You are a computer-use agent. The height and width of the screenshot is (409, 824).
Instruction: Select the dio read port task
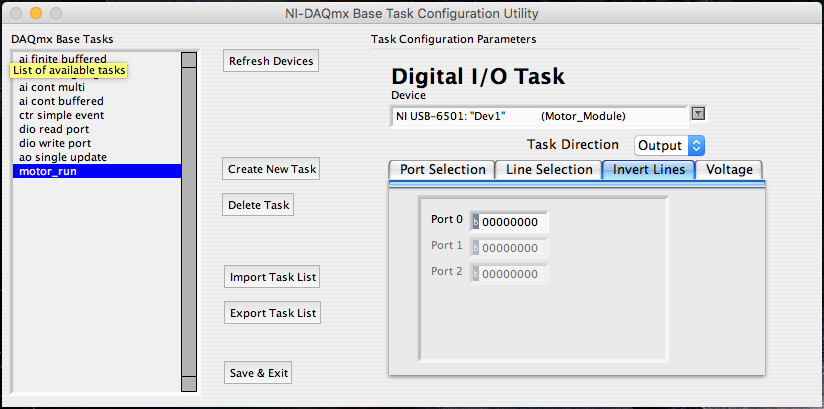click(x=97, y=129)
